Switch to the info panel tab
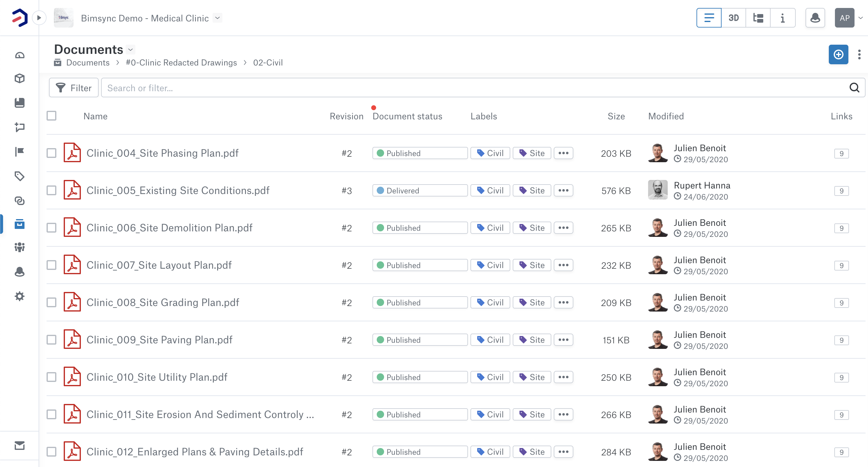868x467 pixels. (x=783, y=18)
